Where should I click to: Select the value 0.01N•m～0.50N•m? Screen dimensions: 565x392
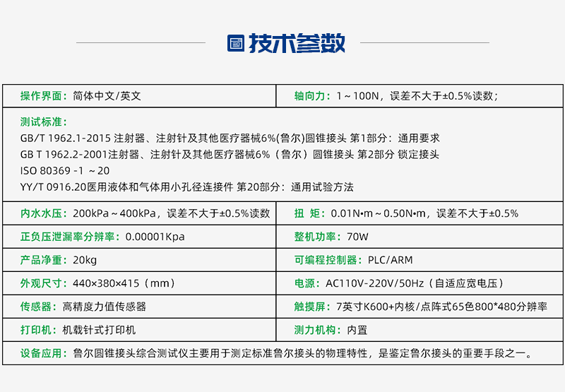378,213
